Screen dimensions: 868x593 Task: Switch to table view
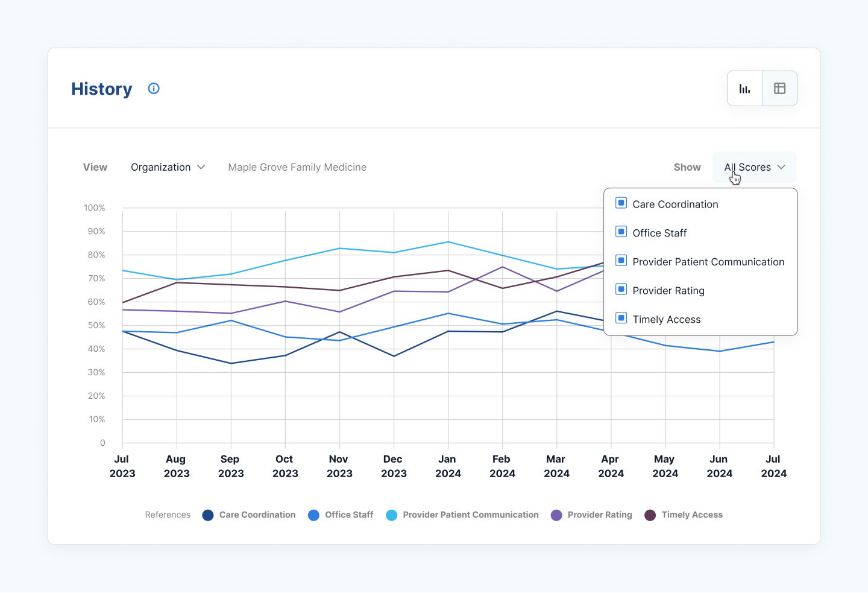point(779,89)
